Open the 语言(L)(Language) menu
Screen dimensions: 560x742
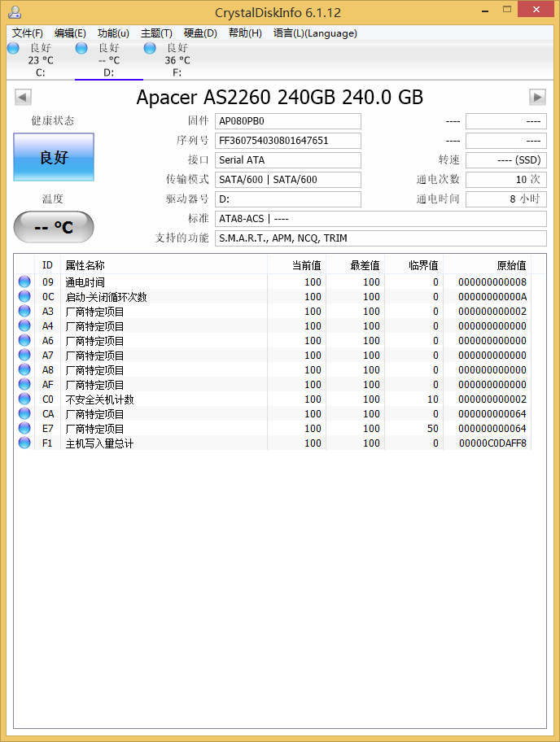[315, 33]
